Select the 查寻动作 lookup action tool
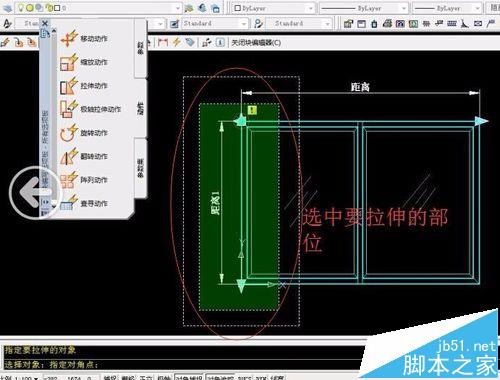 click(84, 203)
